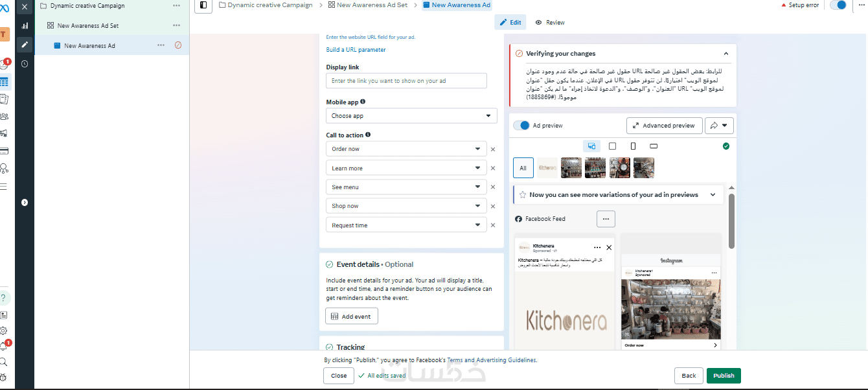
Task: Open the Learn more dropdown
Action: [406, 168]
